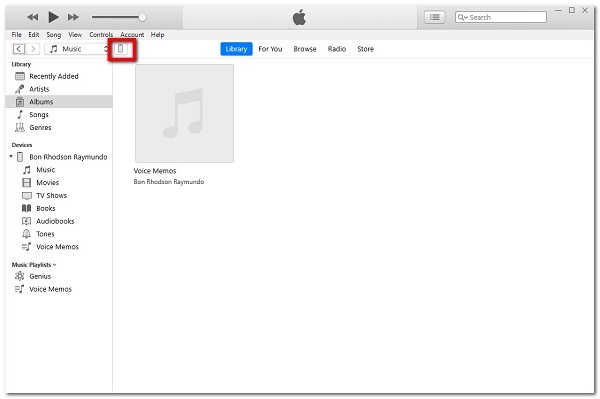Open Audiobooks under the device

(x=55, y=221)
